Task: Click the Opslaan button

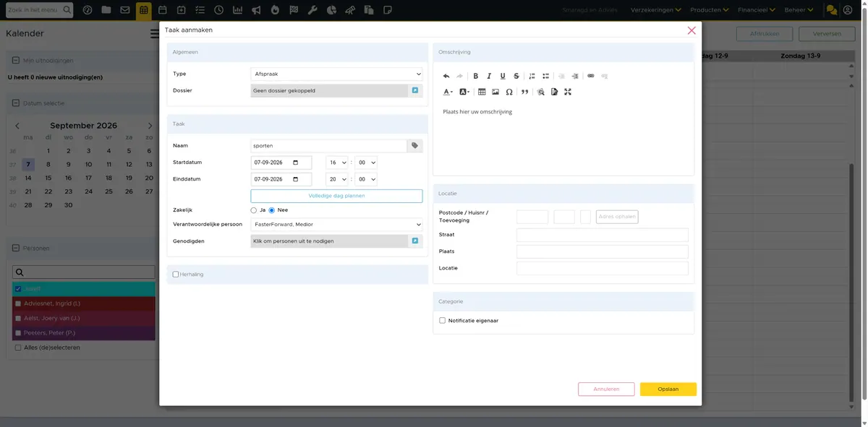Action: pyautogui.click(x=668, y=389)
